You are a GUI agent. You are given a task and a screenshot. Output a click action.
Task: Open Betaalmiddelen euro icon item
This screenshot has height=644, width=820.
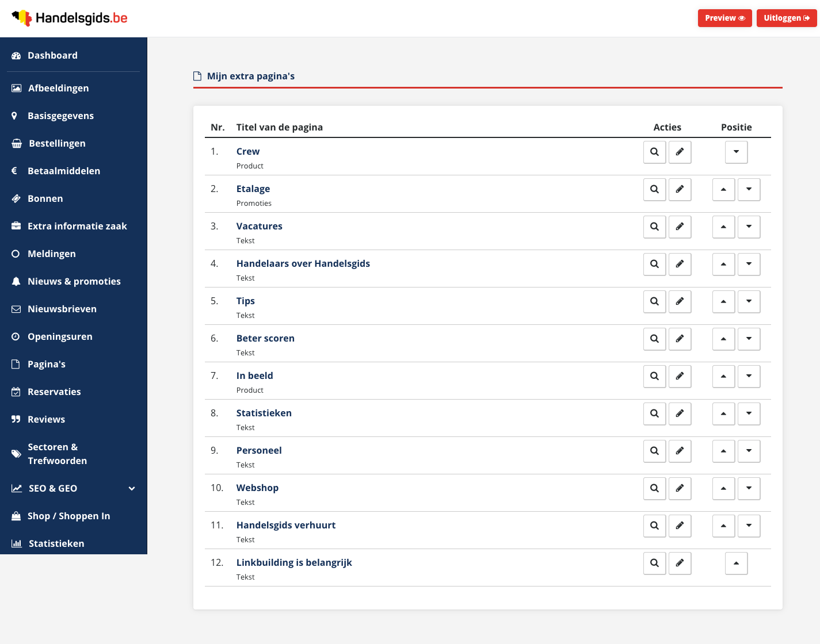[74, 171]
